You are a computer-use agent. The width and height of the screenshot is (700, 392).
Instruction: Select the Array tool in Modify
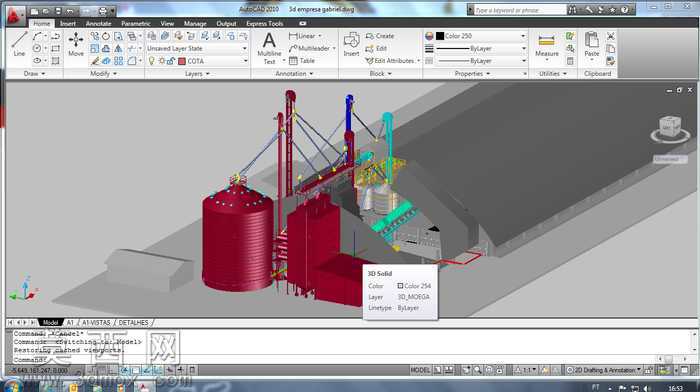118,61
